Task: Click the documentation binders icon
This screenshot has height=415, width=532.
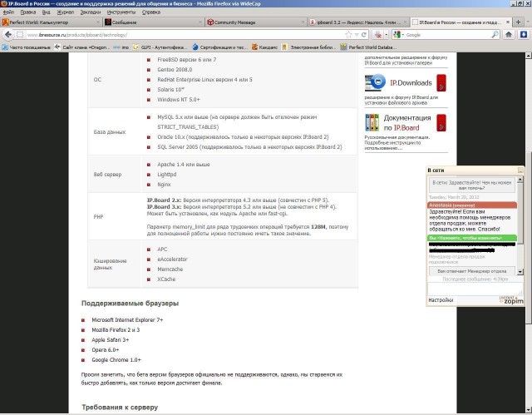Action: tap(372, 122)
